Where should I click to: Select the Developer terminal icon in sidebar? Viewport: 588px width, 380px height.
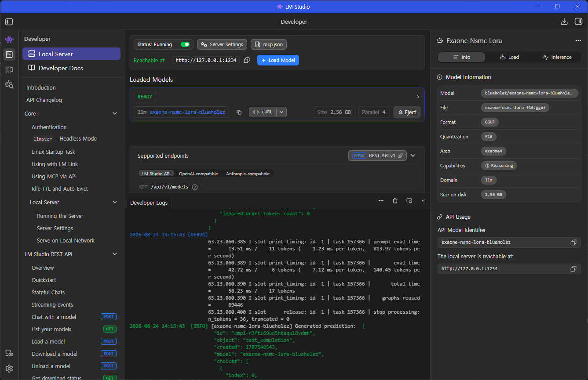(9, 54)
